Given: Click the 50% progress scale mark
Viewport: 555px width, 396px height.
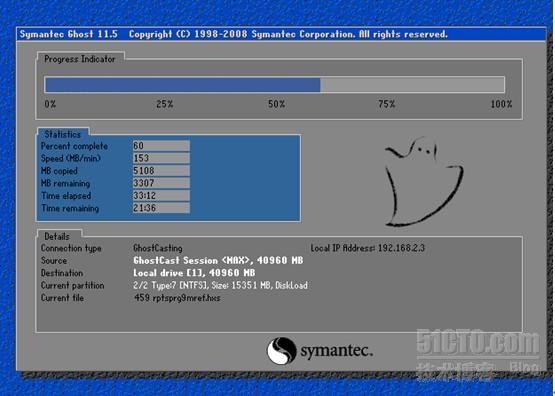Looking at the screenshot, I should pyautogui.click(x=276, y=104).
